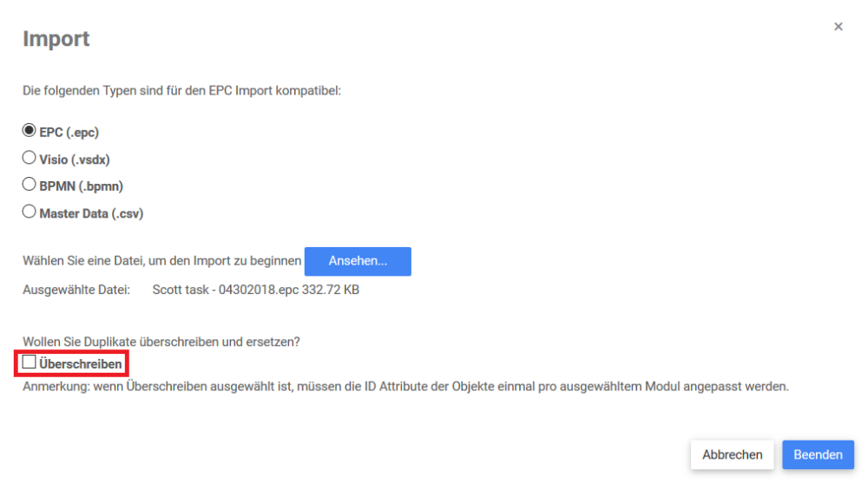Click the "Die folgenden Typen" description text
This screenshot has height=483, width=868.
[181, 90]
